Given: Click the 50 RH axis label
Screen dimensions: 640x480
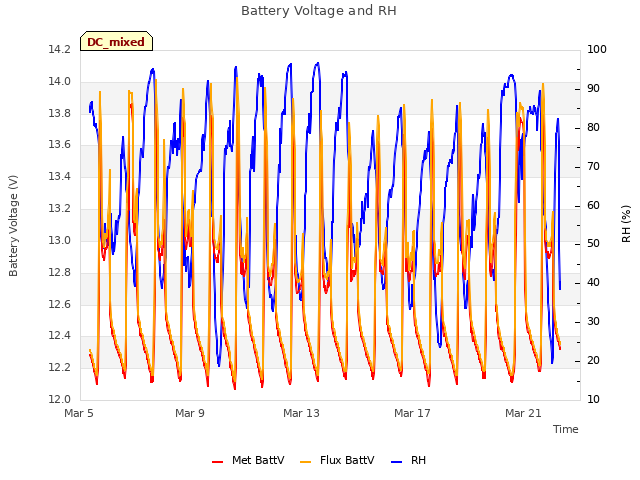Looking at the screenshot, I should (593, 244).
